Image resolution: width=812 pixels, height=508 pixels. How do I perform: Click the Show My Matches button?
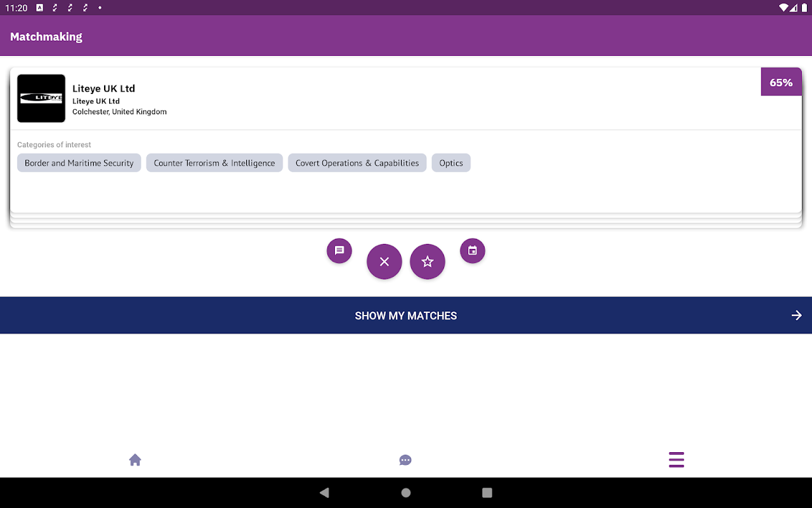(406, 316)
